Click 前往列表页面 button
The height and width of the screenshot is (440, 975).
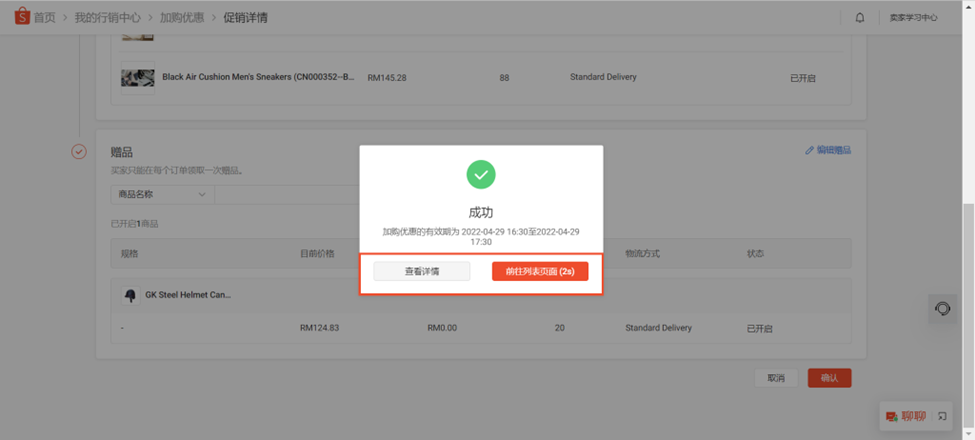click(x=540, y=272)
